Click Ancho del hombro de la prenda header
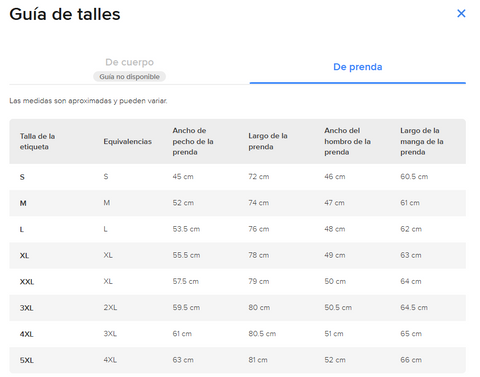480x377 pixels. coord(347,141)
